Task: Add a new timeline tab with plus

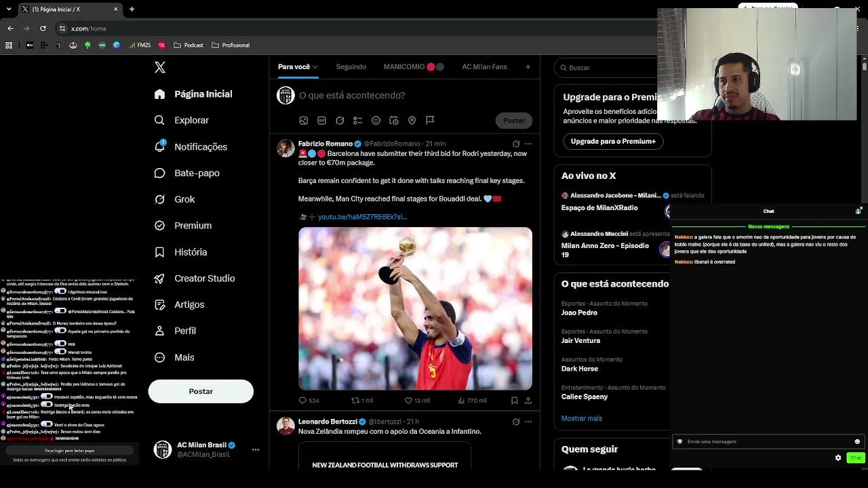Action: [528, 66]
